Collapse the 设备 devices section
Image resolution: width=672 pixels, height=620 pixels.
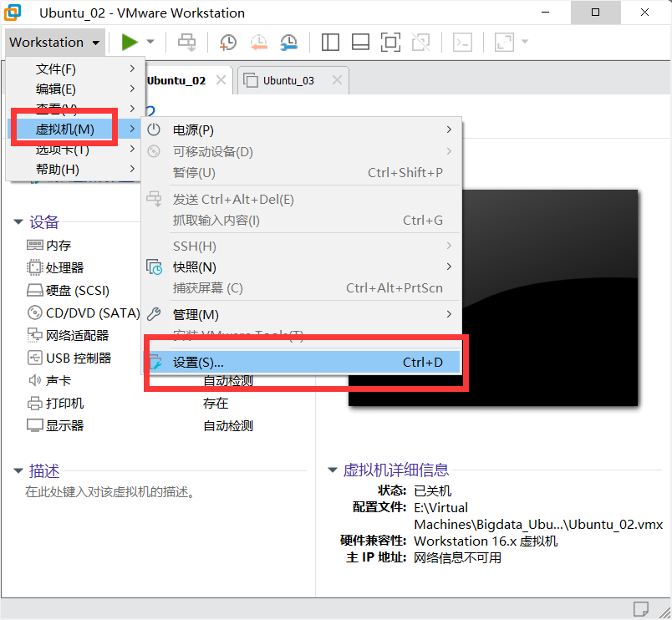pos(18,221)
